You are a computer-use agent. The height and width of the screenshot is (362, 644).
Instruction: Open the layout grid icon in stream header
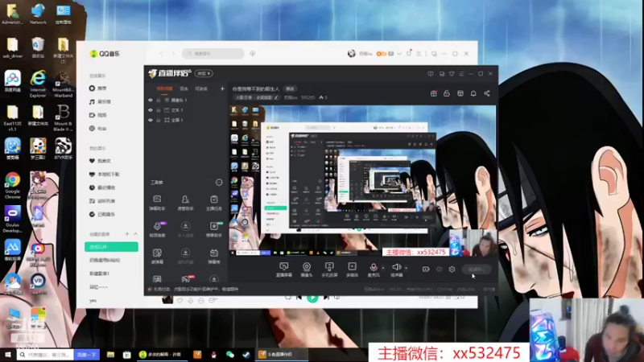tap(460, 93)
